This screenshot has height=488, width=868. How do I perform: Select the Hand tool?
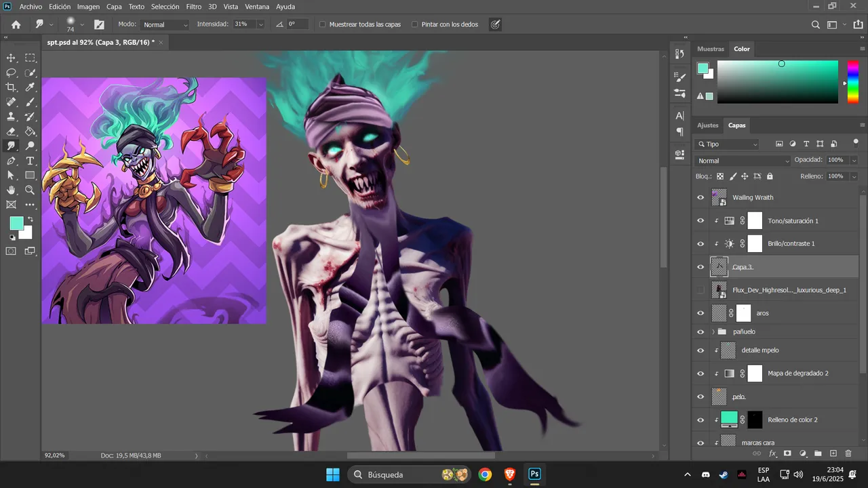pyautogui.click(x=12, y=190)
